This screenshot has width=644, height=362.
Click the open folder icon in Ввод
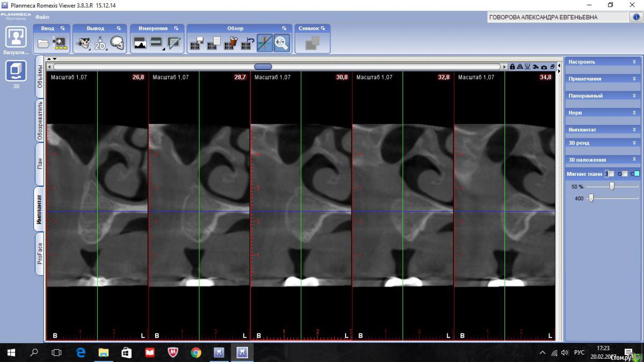tap(43, 43)
